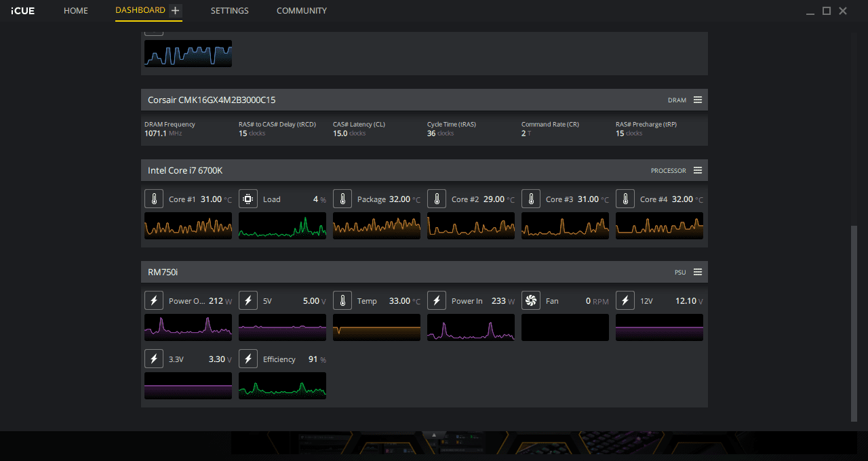Click the Package temperature graph
This screenshot has height=461, width=868.
[x=376, y=226]
